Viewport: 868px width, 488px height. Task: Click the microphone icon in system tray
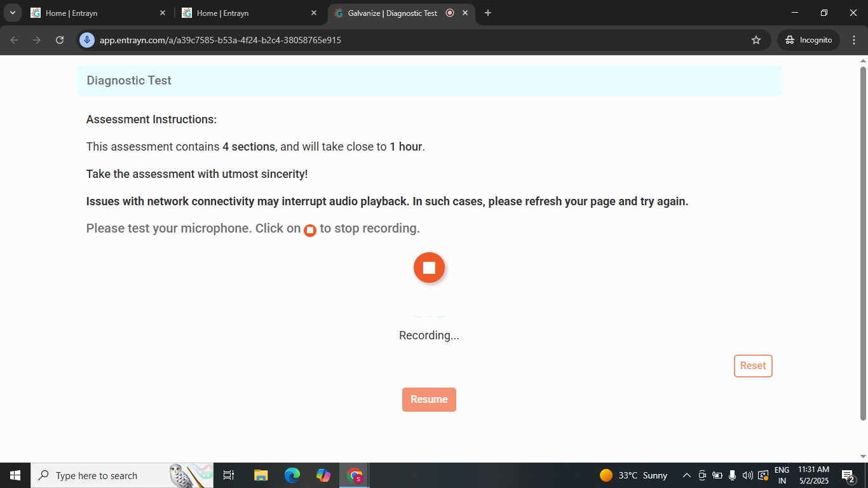click(732, 475)
